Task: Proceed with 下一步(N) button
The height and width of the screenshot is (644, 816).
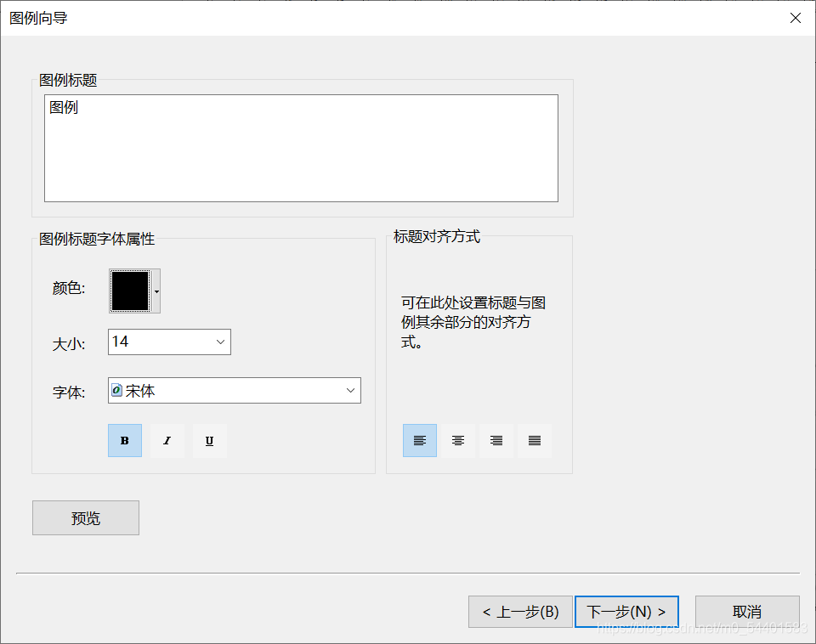Action: pos(626,612)
